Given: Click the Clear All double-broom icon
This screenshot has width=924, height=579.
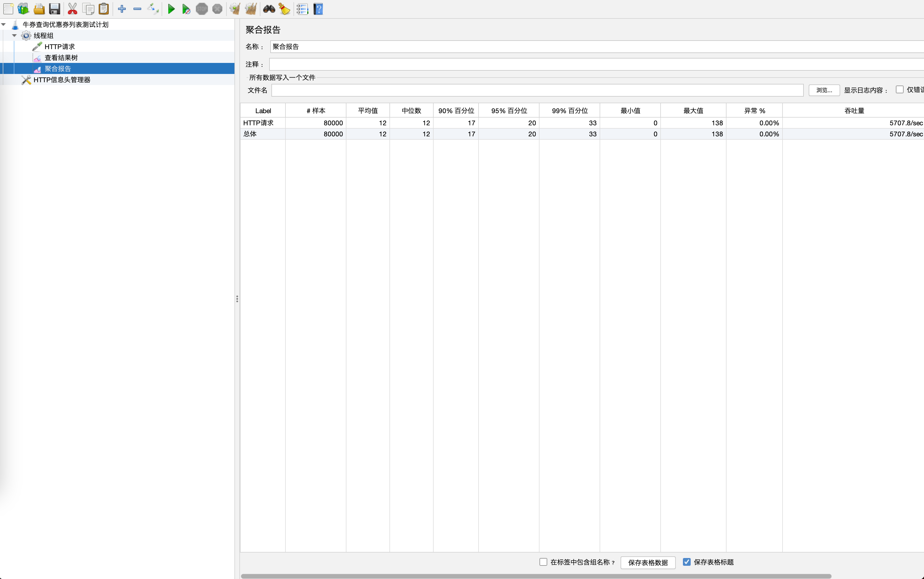Looking at the screenshot, I should pyautogui.click(x=251, y=9).
